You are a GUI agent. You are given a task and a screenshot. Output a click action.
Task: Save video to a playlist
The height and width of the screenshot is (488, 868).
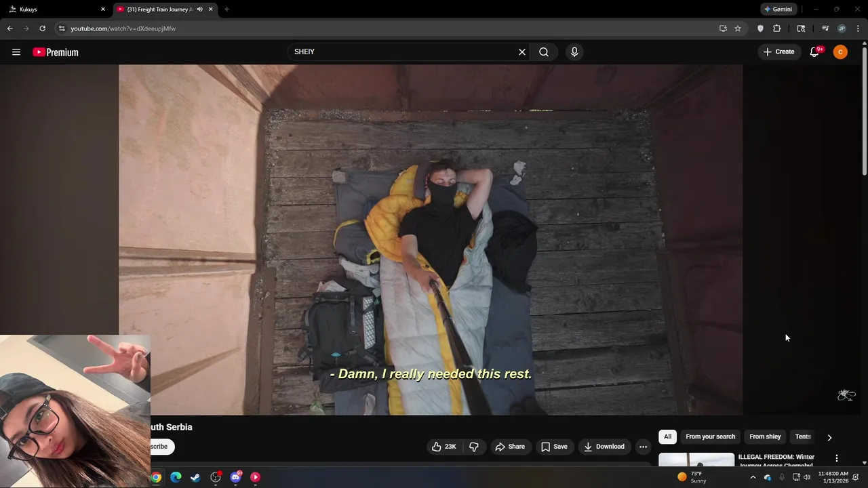point(554,447)
